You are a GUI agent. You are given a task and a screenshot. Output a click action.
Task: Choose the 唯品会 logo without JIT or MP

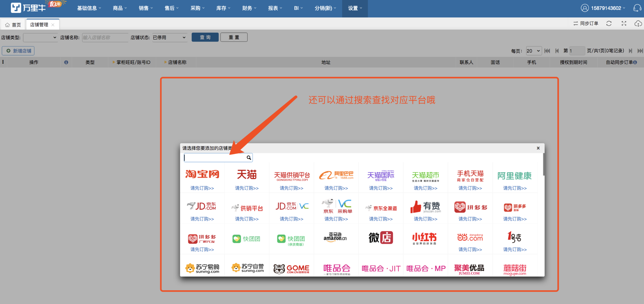click(x=336, y=269)
